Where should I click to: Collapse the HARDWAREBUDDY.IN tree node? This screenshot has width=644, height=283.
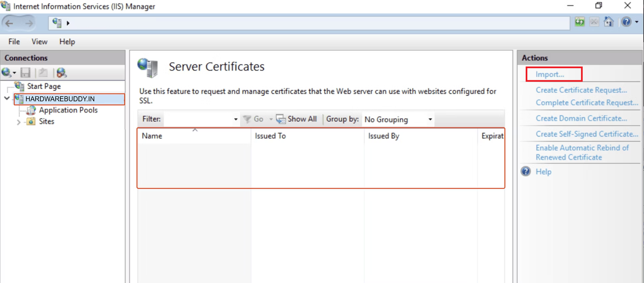click(7, 98)
